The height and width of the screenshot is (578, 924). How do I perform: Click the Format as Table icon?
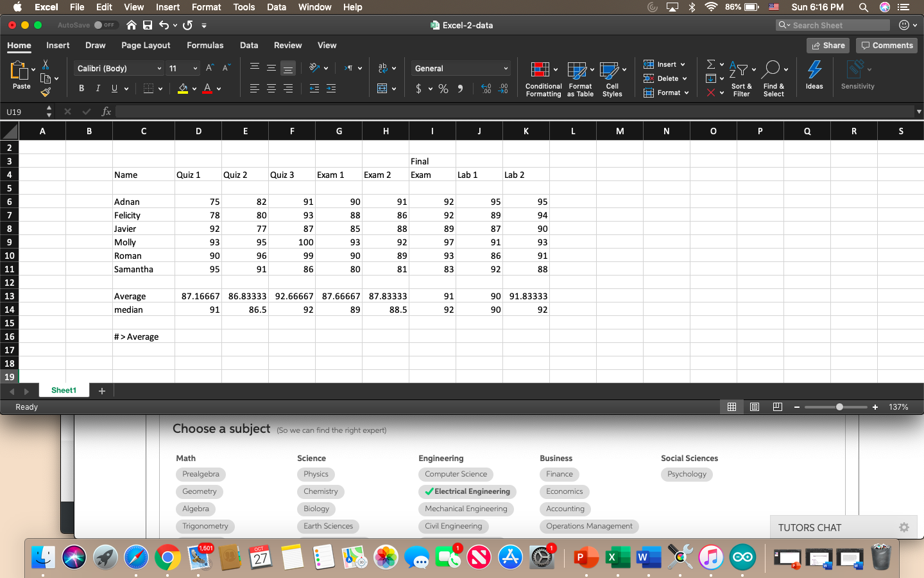point(577,78)
